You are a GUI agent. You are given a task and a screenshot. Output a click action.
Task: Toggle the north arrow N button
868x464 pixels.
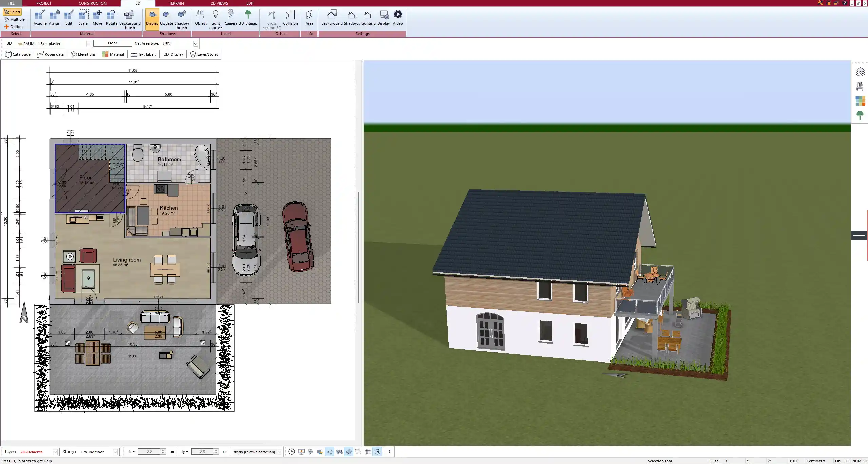[x=377, y=452]
